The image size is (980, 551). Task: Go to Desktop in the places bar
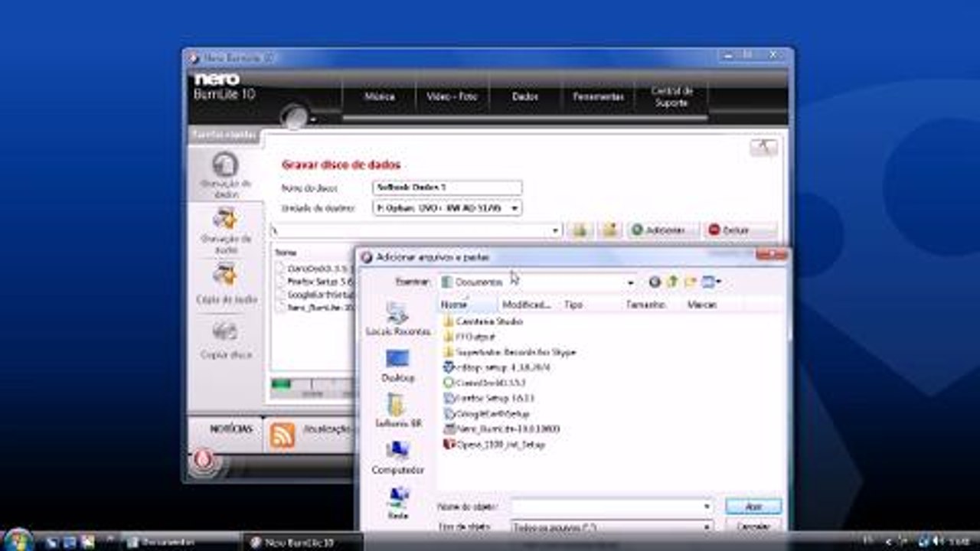[397, 366]
